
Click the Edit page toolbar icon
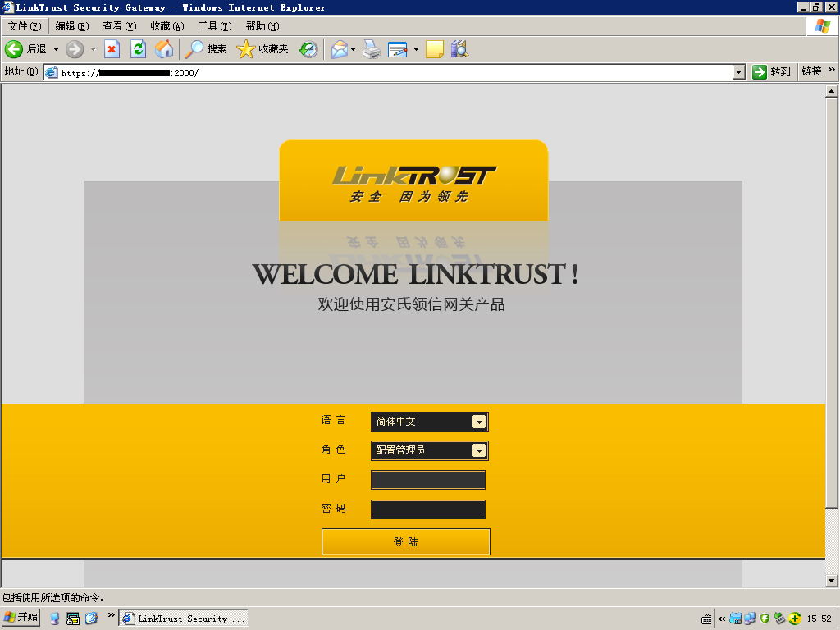pyautogui.click(x=398, y=49)
